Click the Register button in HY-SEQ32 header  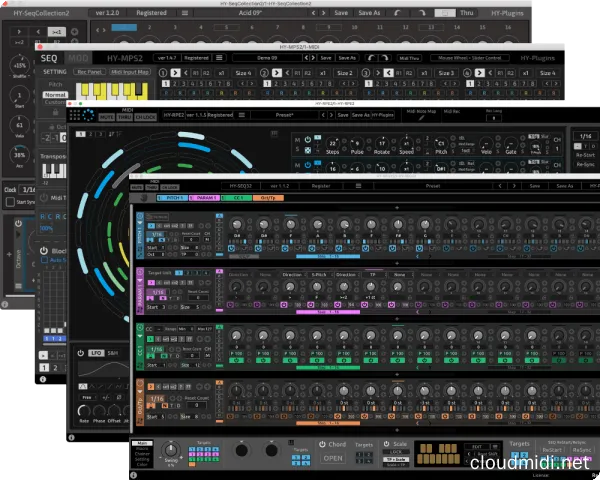[321, 186]
